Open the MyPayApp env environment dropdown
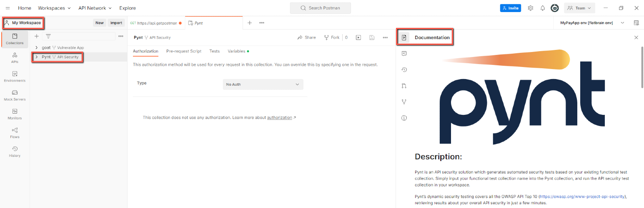 [x=592, y=23]
